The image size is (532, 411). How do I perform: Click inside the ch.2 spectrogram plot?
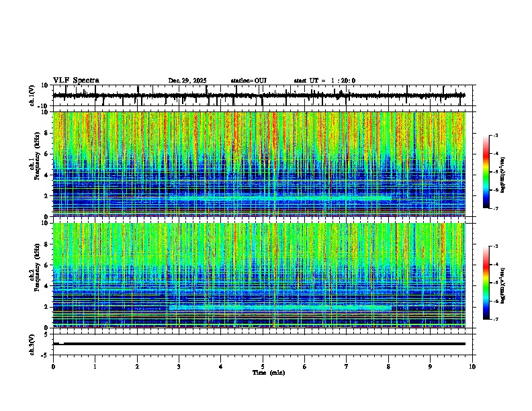259,275
